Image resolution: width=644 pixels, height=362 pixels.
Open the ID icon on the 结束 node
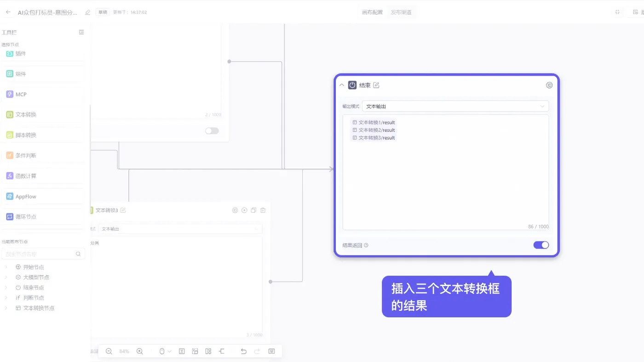pos(549,85)
